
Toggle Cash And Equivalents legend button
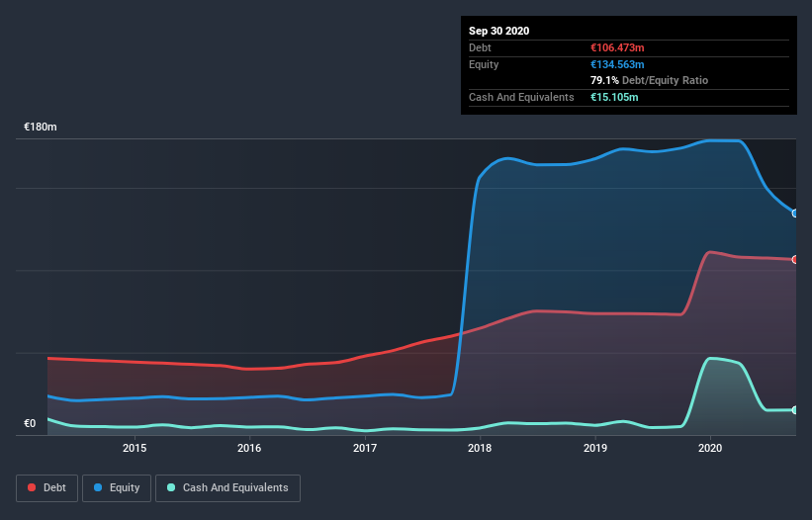227,488
